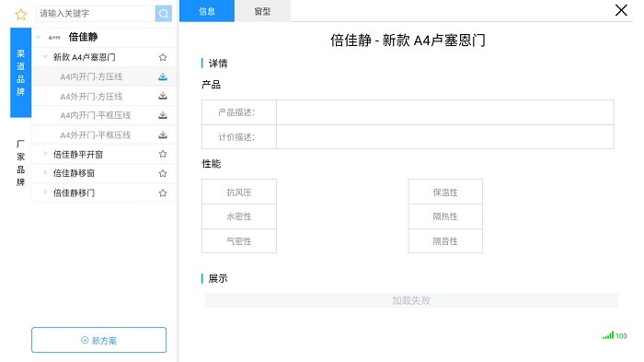Focus the keyword search input field

tap(96, 14)
